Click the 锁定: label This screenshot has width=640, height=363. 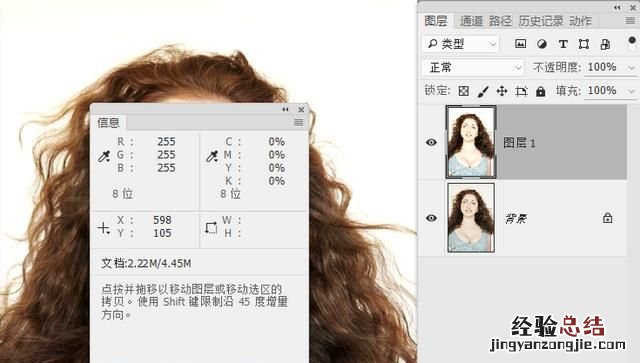point(437,90)
